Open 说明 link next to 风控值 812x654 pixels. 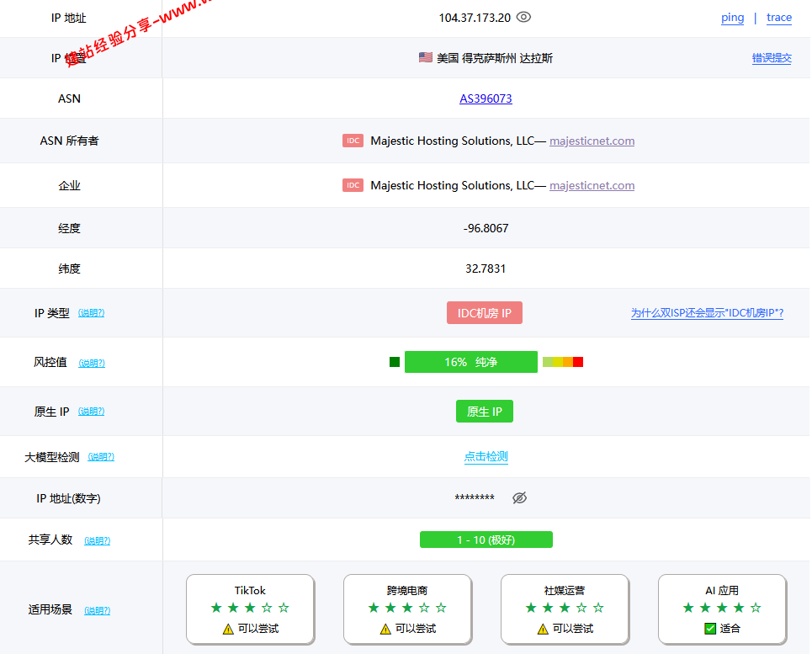pos(92,363)
